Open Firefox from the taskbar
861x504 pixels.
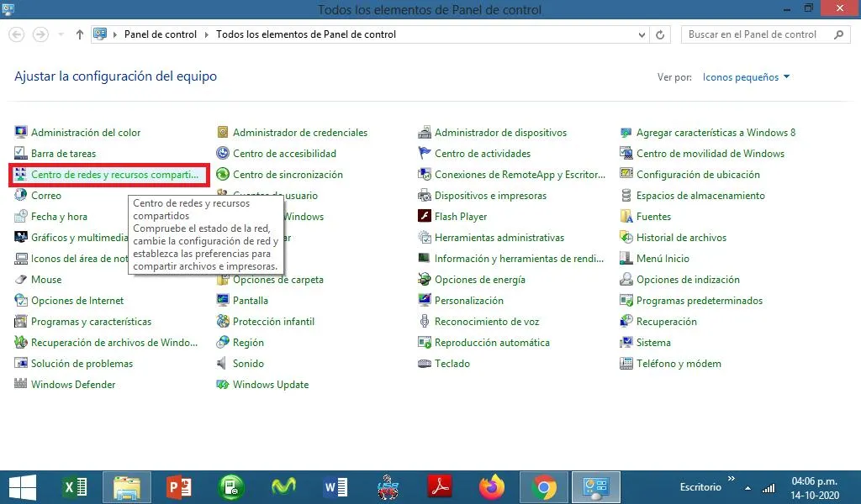click(493, 487)
